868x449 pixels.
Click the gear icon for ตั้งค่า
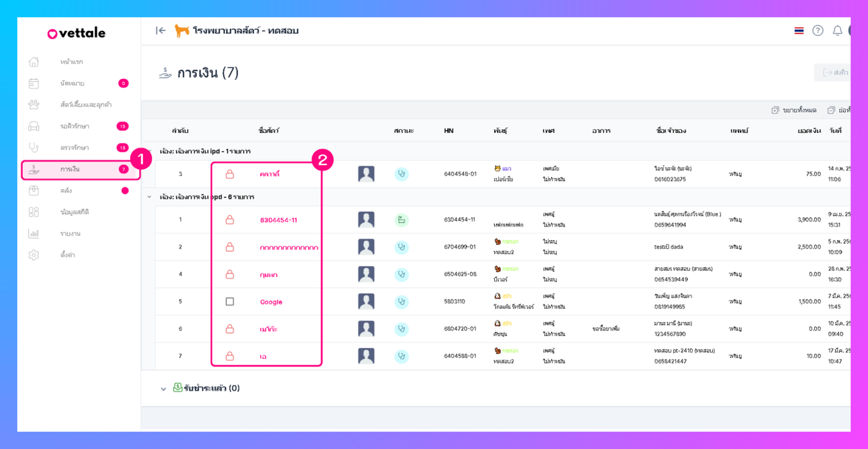(x=34, y=255)
